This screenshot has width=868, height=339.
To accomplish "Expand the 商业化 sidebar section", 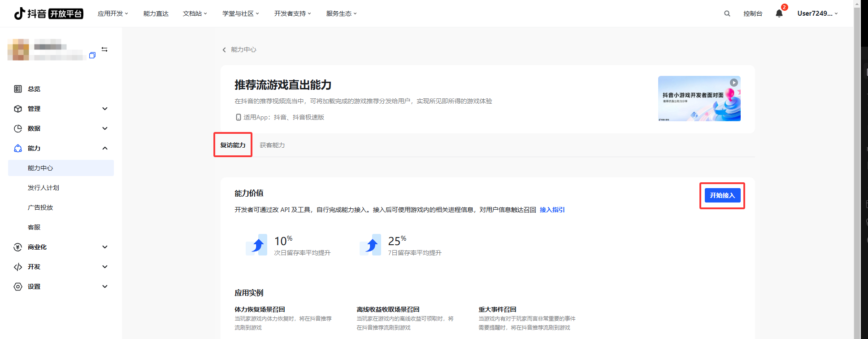I will 105,247.
